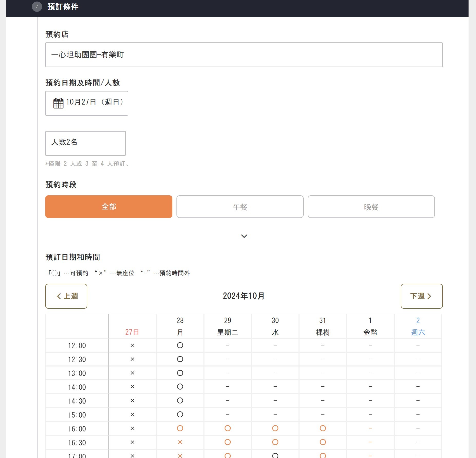Click the calendar icon in date field
Image resolution: width=476 pixels, height=458 pixels.
(x=58, y=103)
